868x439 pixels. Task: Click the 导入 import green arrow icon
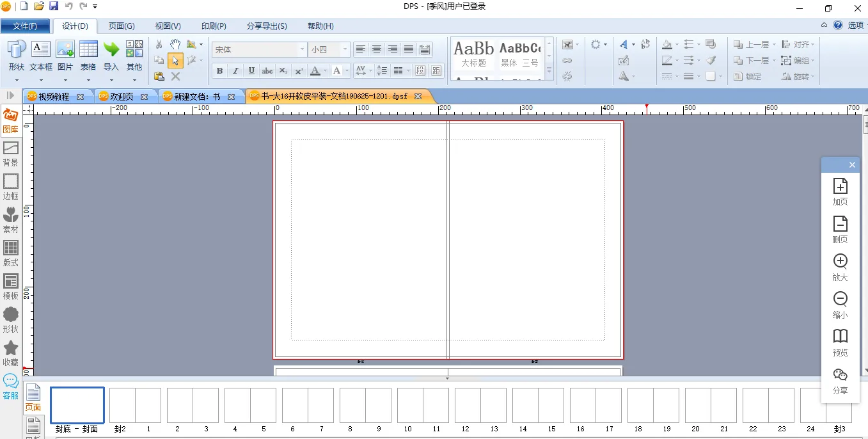click(111, 55)
